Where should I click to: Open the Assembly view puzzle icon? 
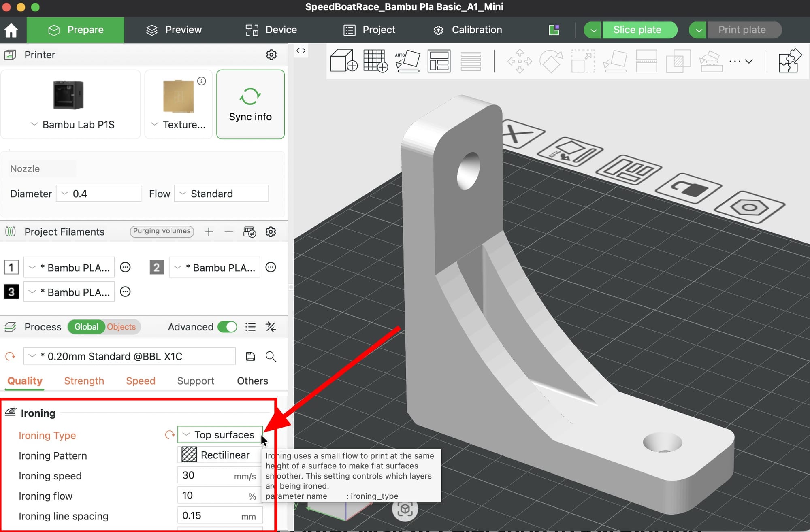point(789,61)
